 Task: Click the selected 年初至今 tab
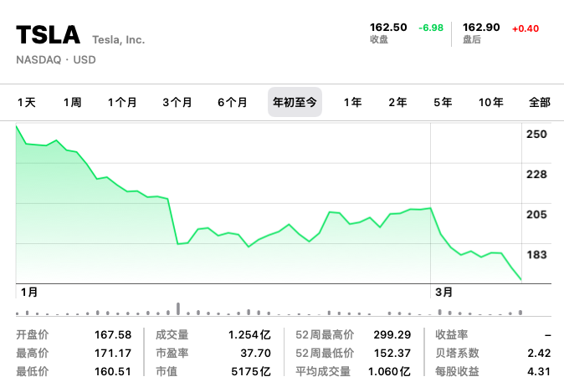(x=295, y=102)
